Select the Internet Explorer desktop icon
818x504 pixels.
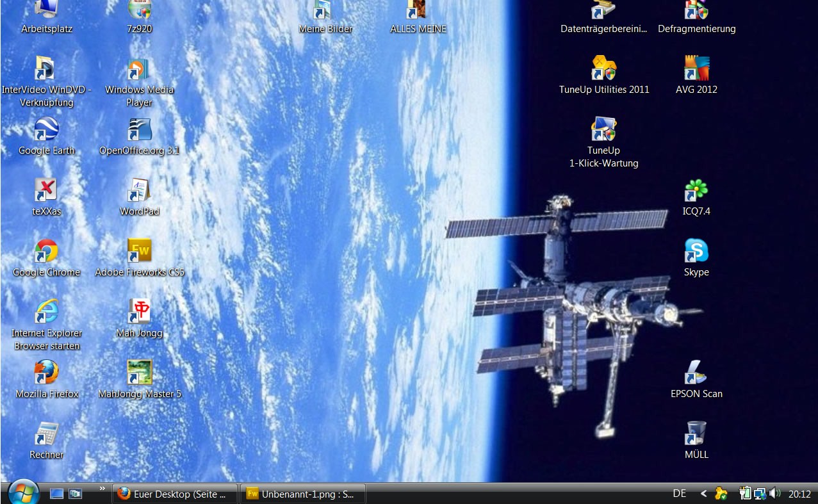coord(46,311)
